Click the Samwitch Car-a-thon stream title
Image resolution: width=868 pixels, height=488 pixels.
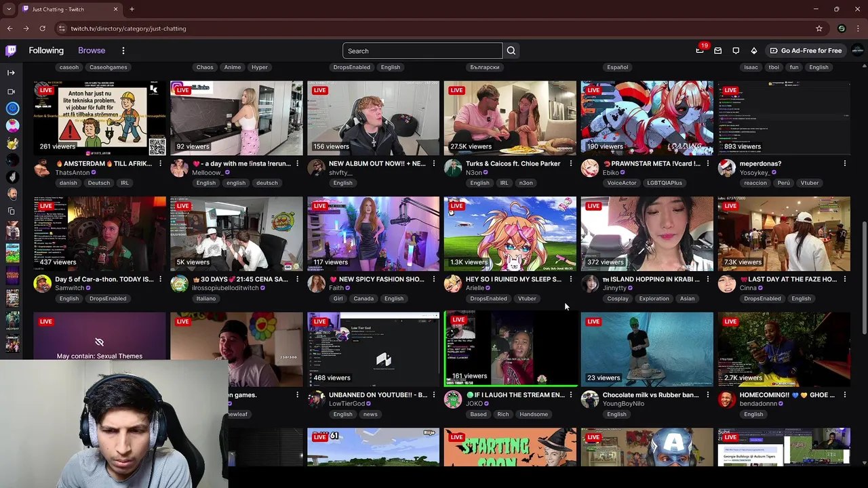pyautogui.click(x=104, y=279)
